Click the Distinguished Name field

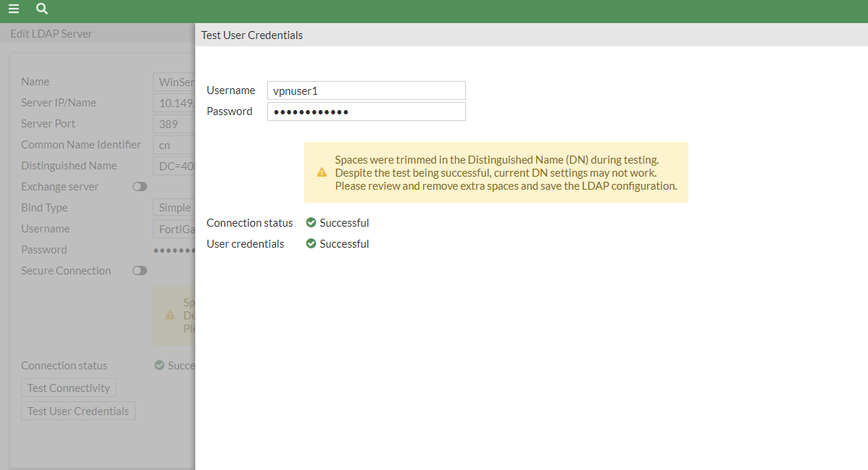click(x=174, y=166)
